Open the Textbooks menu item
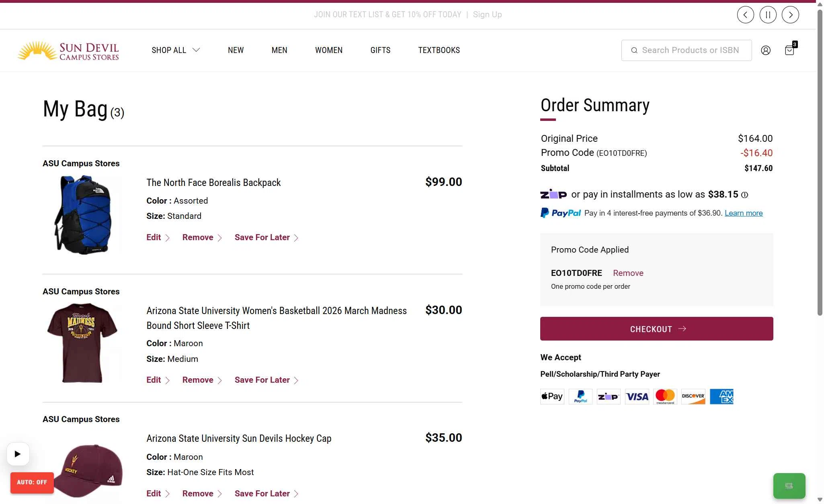Screen dimensions: 824x504 pyautogui.click(x=439, y=50)
